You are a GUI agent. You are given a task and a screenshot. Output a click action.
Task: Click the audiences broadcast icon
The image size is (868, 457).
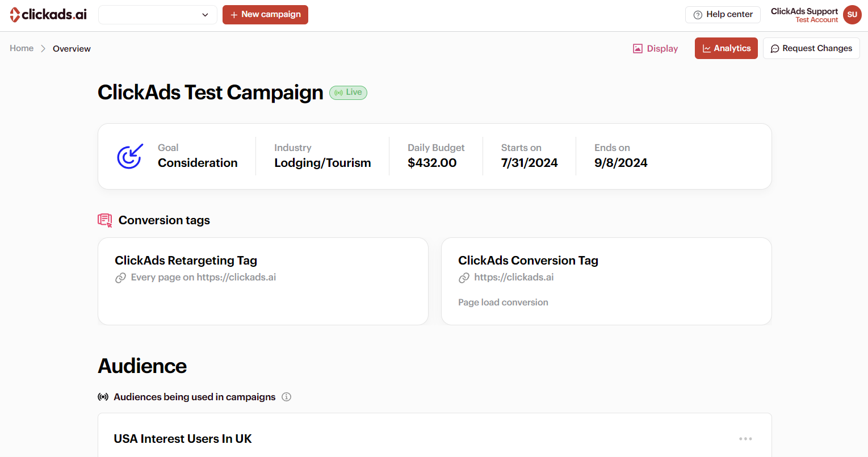[103, 397]
